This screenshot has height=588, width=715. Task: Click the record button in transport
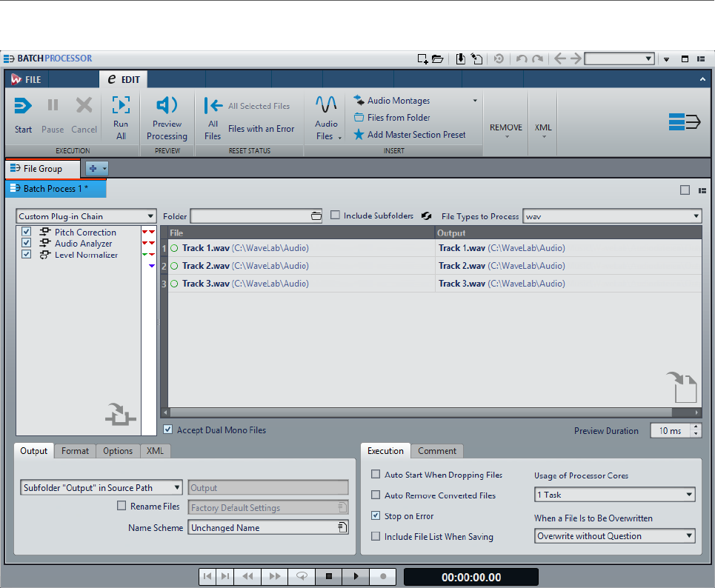pyautogui.click(x=383, y=577)
